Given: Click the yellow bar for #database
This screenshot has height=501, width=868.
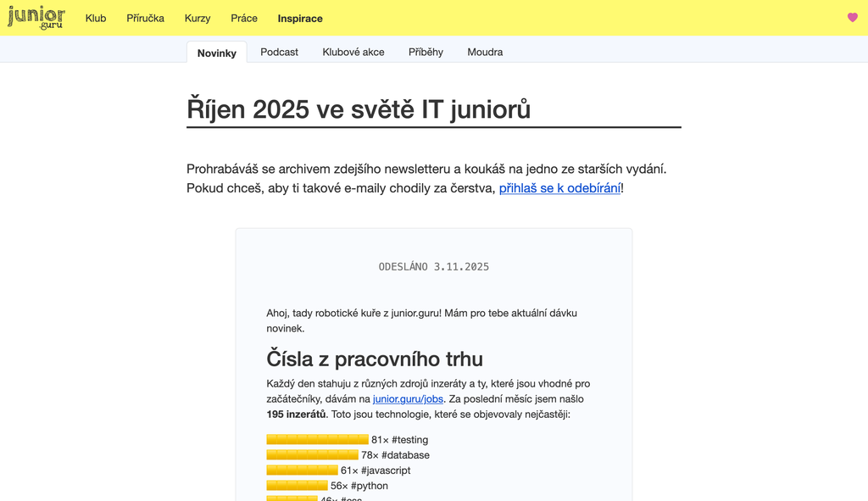Looking at the screenshot, I should (312, 455).
